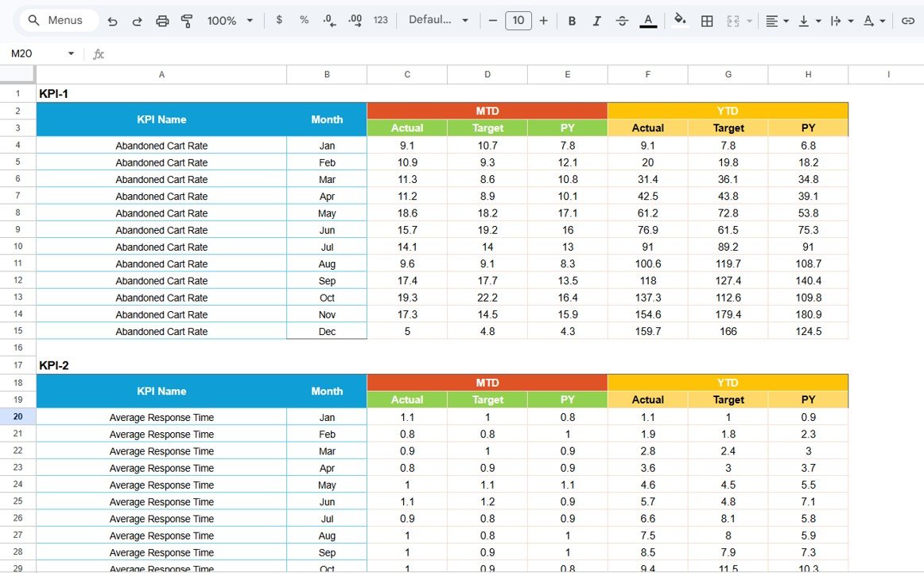
Task: Open the fill color picker
Action: click(x=680, y=20)
